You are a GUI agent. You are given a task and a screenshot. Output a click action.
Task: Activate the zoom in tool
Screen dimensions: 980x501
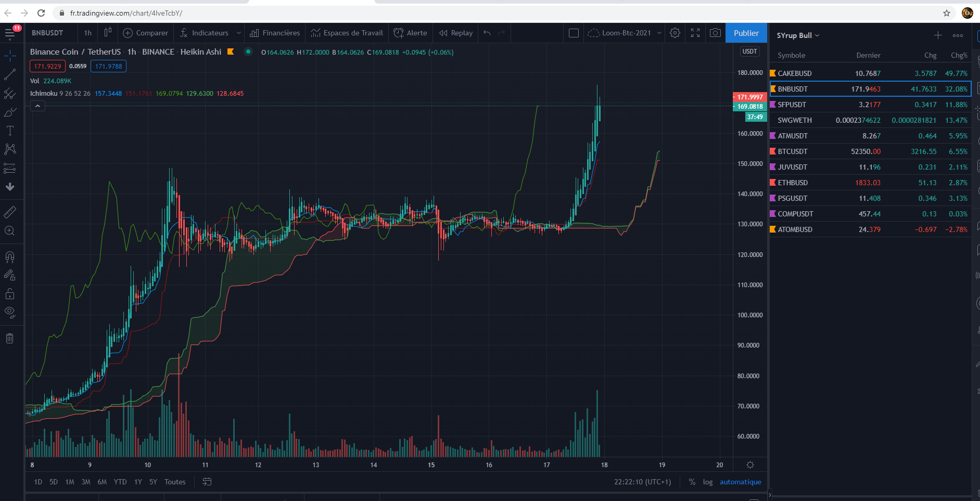click(x=10, y=231)
